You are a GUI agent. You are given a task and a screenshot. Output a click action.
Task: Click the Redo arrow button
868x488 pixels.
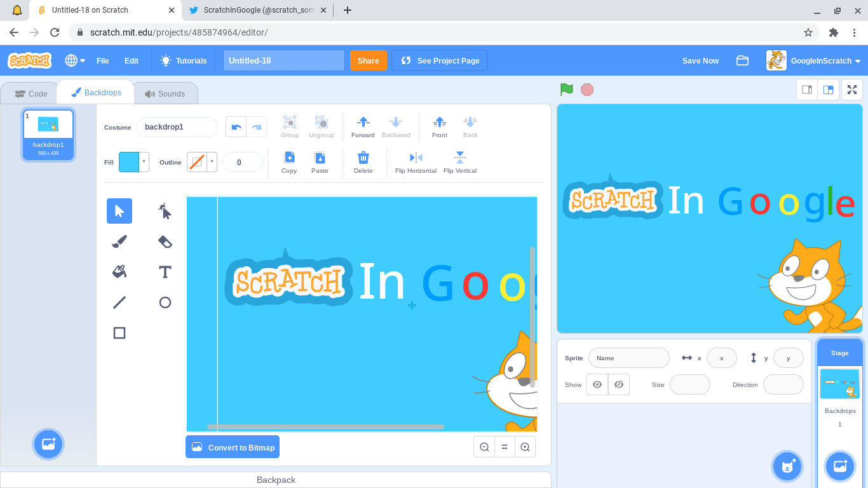(257, 127)
